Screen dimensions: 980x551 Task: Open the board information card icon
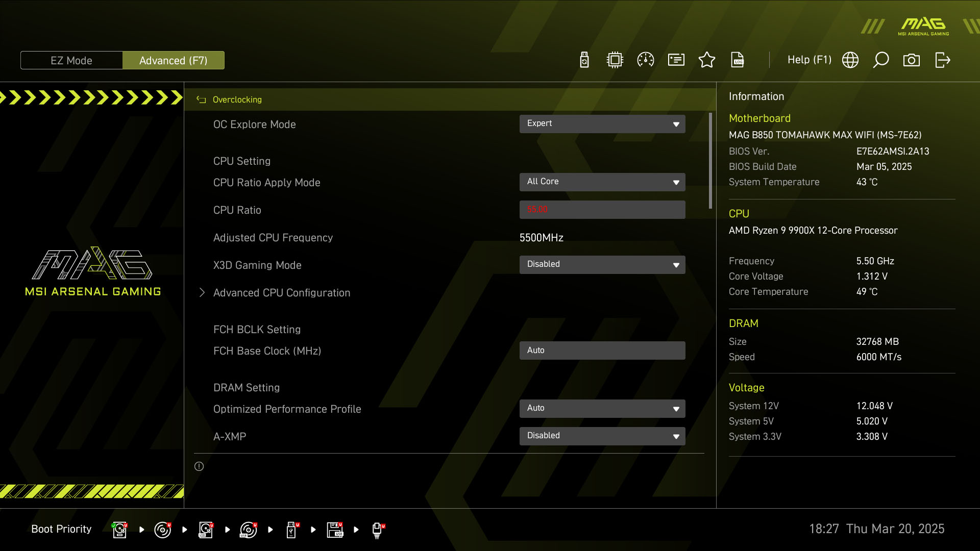[676, 60]
